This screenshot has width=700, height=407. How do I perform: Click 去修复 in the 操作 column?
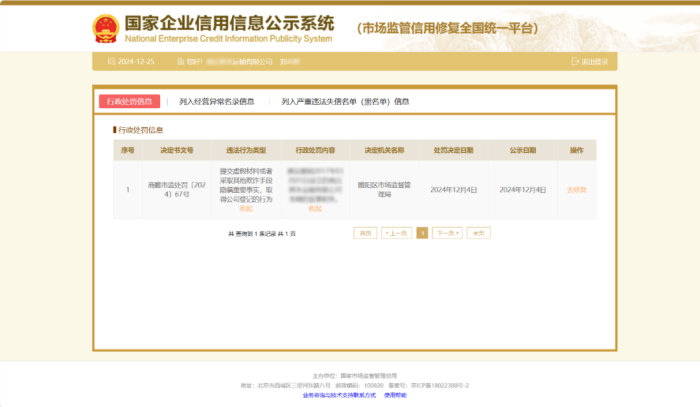tap(576, 189)
